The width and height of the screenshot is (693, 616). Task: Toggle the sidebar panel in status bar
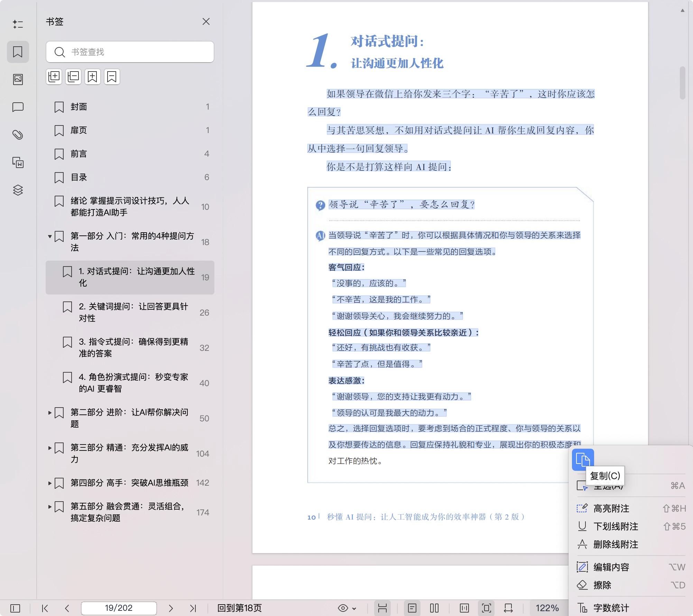click(x=15, y=608)
